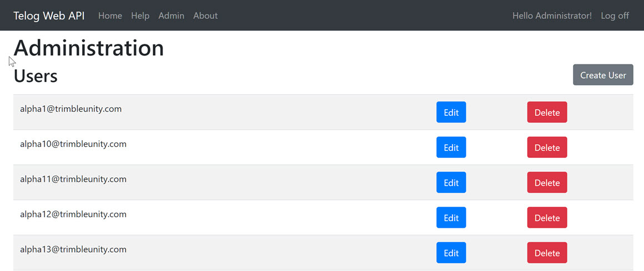Screen dimensions: 644x271
Task: Go to the Help page
Action: click(x=140, y=16)
